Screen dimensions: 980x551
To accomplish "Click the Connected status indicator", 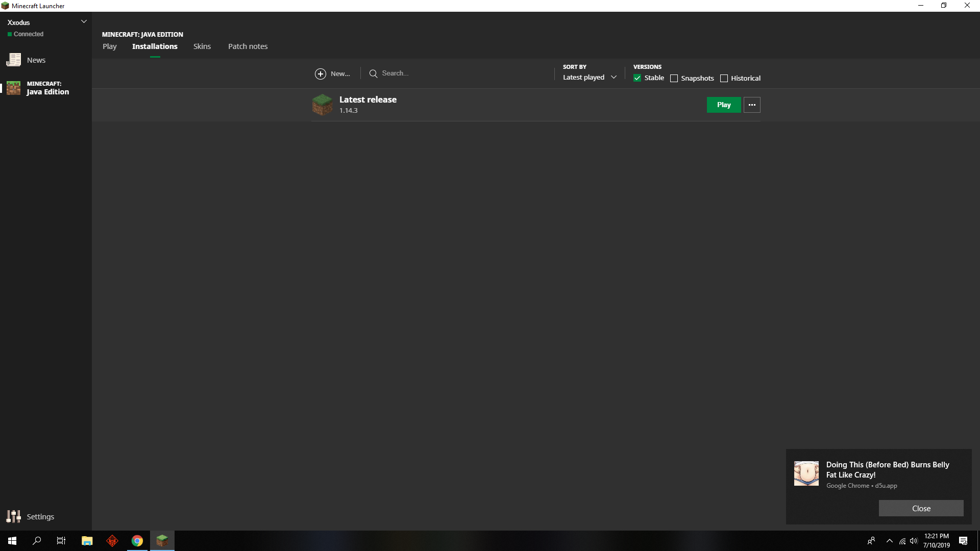I will coord(26,34).
